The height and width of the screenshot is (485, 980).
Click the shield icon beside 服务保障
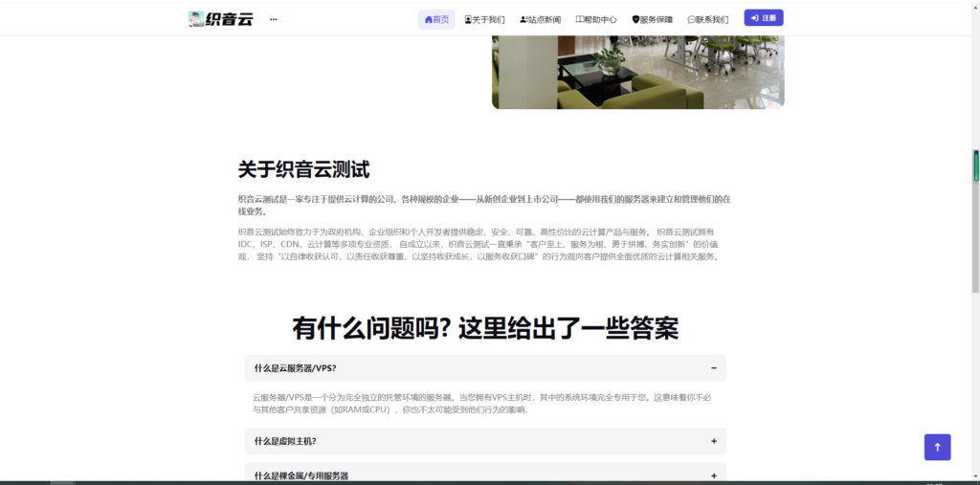(635, 19)
